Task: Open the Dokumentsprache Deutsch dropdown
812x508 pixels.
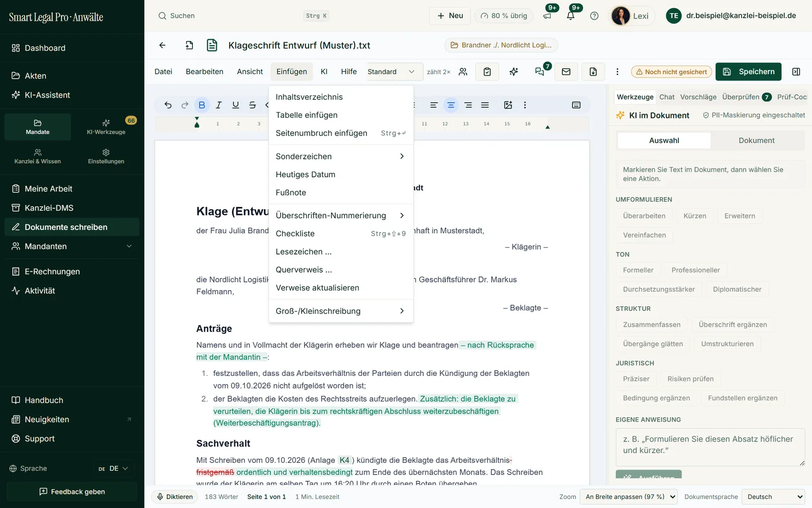Action: 773,497
